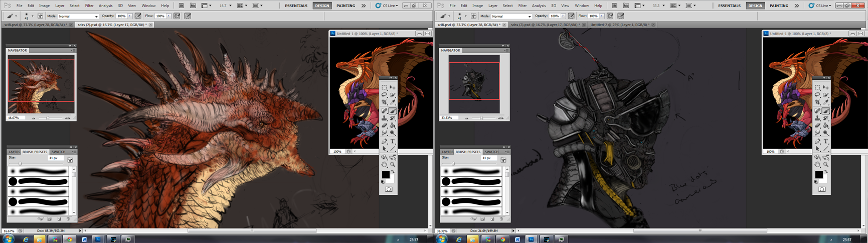868x243 pixels.
Task: Select the Zoom tool in left toolbox
Action: click(393, 165)
